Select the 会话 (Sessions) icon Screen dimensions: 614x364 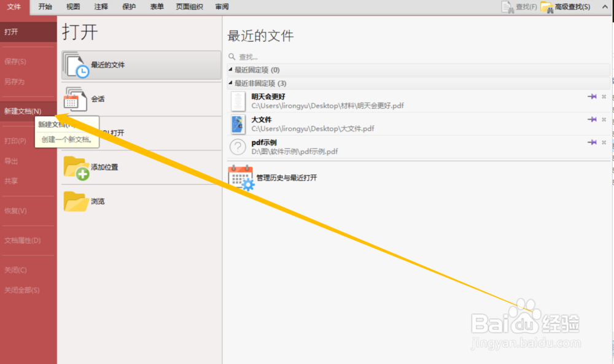(x=75, y=99)
